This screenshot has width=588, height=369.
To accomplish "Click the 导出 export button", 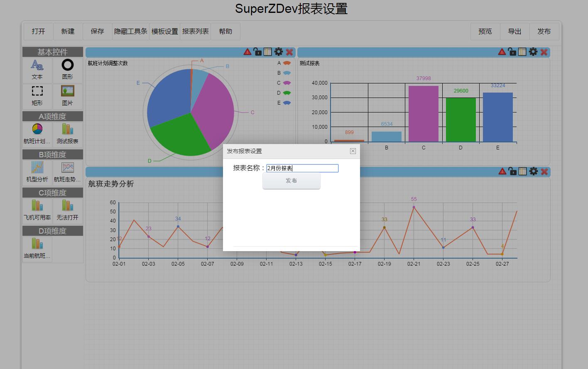I will tap(514, 32).
